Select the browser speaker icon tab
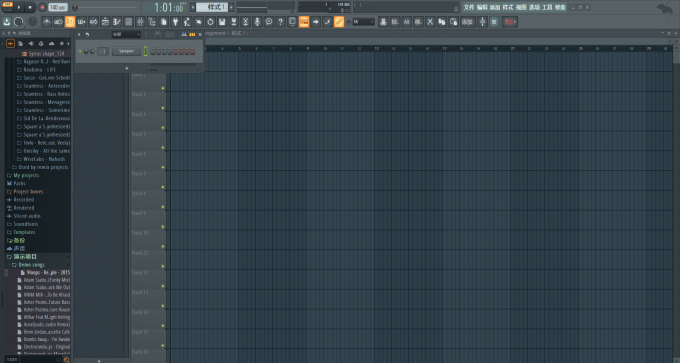This screenshot has height=363, width=680. pos(31,43)
